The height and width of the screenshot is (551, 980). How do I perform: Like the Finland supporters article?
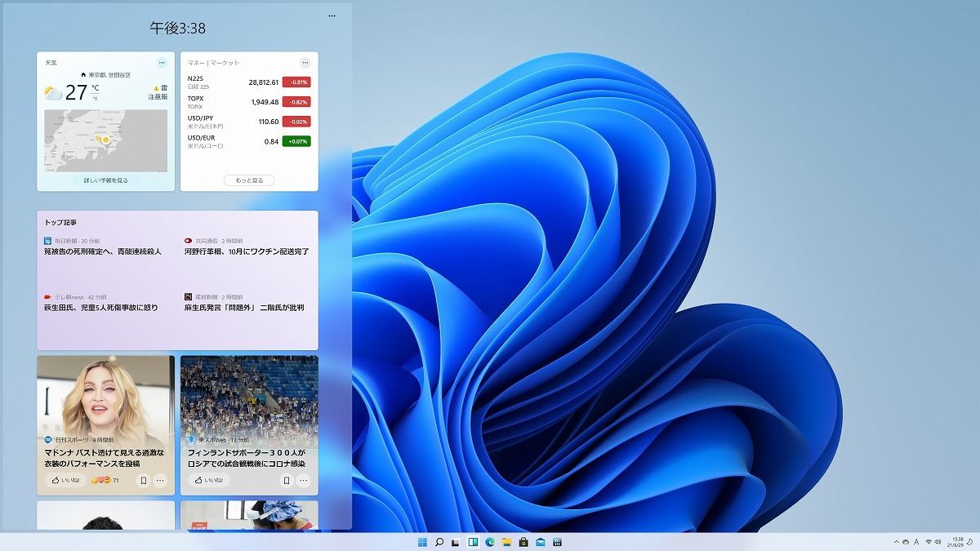[x=208, y=481]
